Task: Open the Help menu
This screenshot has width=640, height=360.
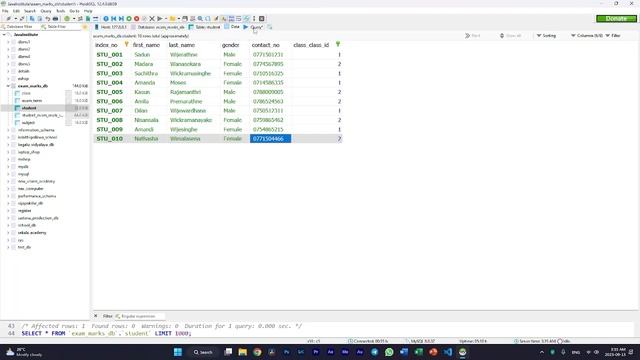Action: pyautogui.click(x=88, y=11)
